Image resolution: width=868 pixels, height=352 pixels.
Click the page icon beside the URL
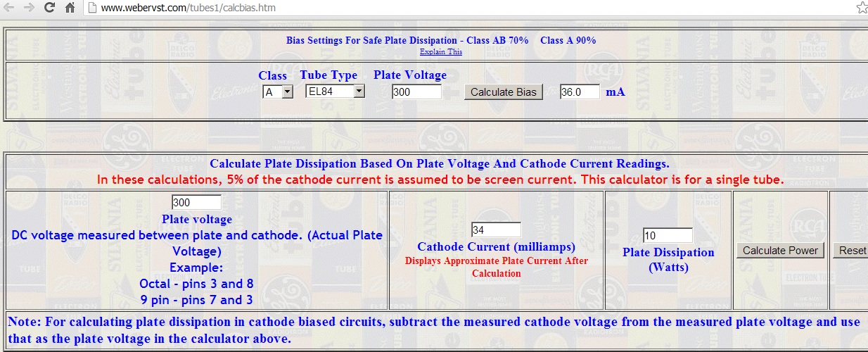(x=92, y=8)
